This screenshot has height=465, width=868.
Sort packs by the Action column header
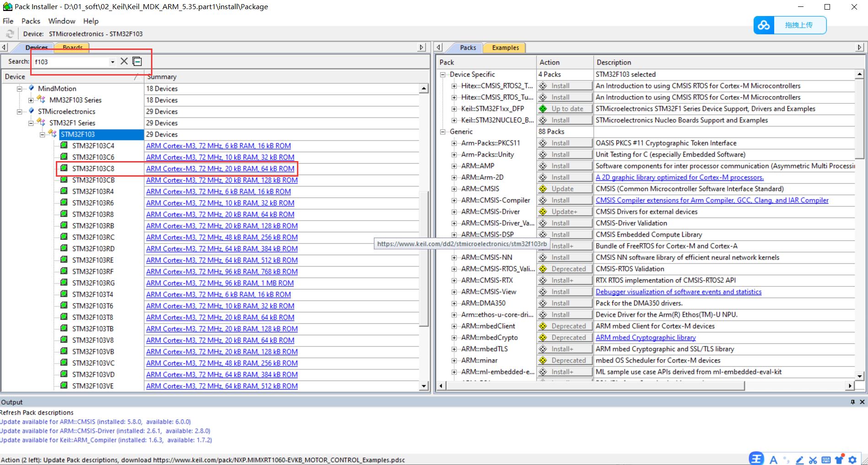[565, 62]
